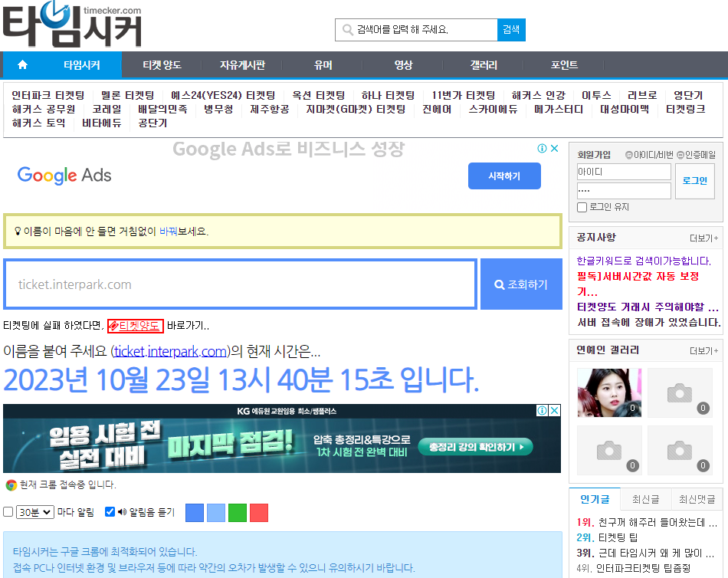The width and height of the screenshot is (728, 578).
Task: Uncheck the 알림음 듣기 checkbox
Action: point(110,511)
